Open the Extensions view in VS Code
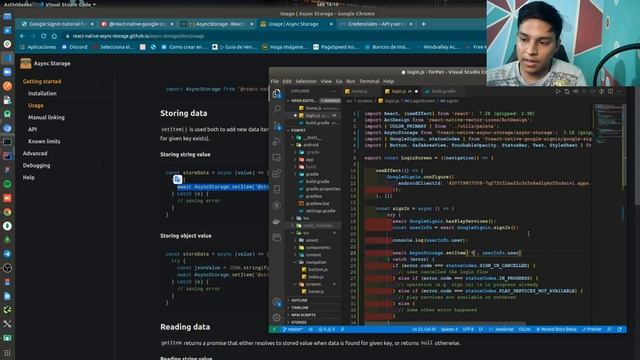 [x=277, y=173]
